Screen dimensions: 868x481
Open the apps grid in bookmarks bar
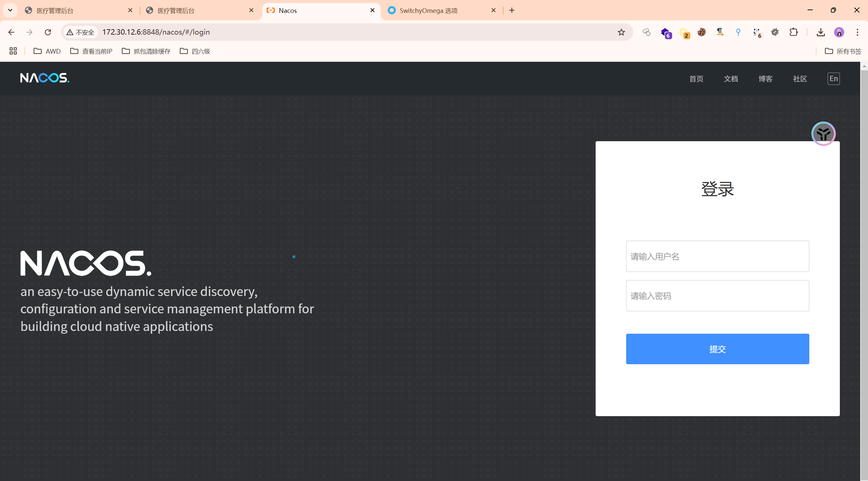coord(13,51)
